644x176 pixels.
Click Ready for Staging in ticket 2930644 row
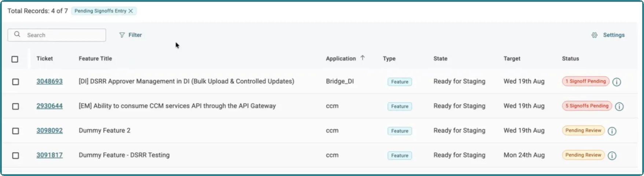click(459, 106)
